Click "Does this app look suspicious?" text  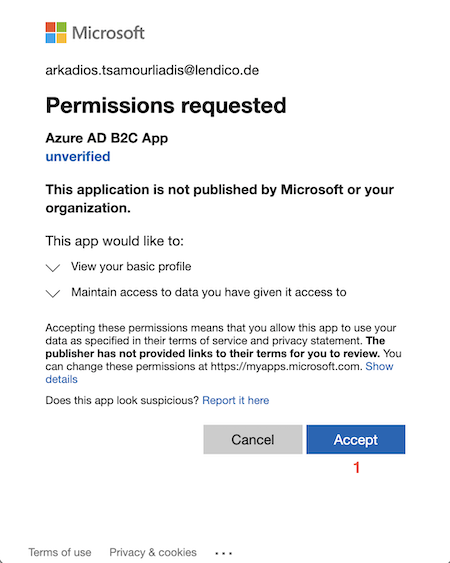click(x=122, y=400)
